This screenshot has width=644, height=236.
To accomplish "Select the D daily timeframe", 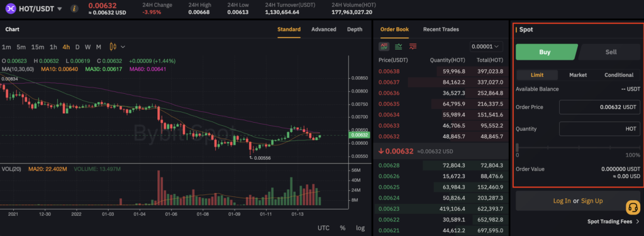I will [77, 47].
